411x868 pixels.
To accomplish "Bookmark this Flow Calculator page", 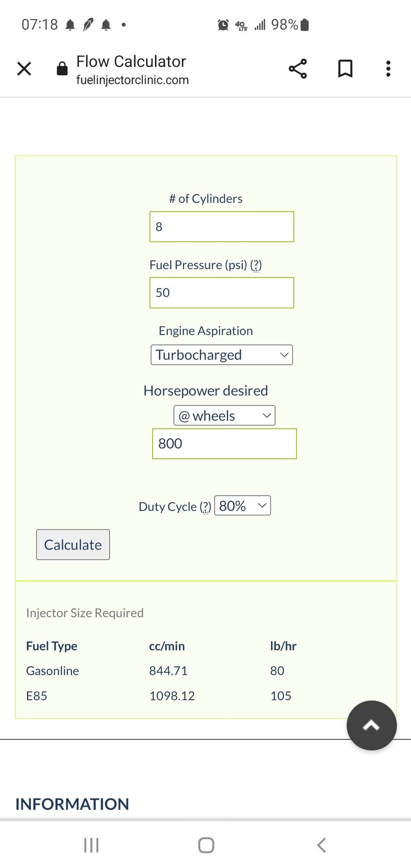I will coord(345,69).
